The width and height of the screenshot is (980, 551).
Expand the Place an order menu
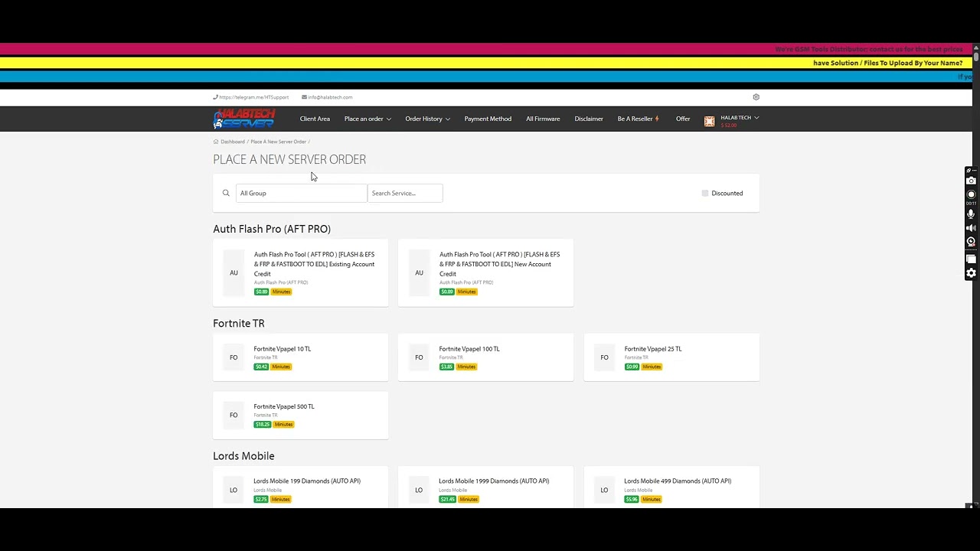click(367, 119)
